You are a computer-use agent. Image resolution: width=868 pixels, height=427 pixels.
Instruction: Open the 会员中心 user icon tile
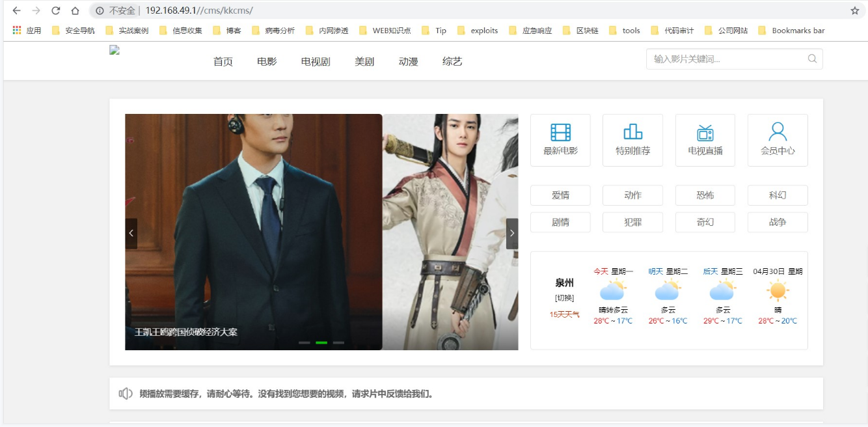coord(778,140)
